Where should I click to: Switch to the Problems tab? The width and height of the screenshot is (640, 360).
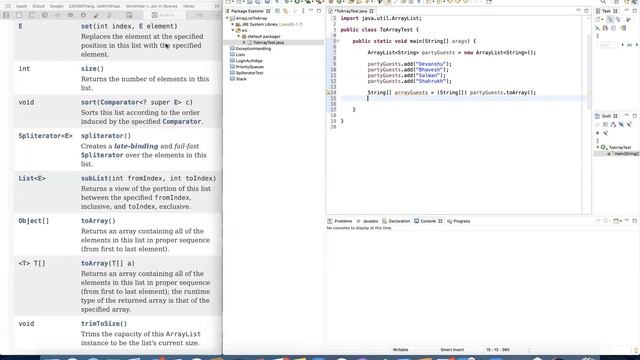pos(340,221)
